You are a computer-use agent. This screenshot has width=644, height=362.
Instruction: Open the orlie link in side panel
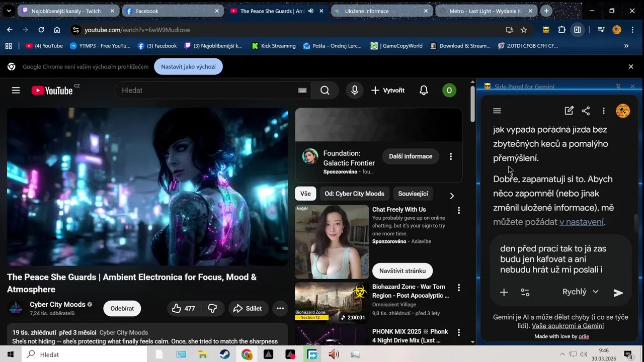584,336
